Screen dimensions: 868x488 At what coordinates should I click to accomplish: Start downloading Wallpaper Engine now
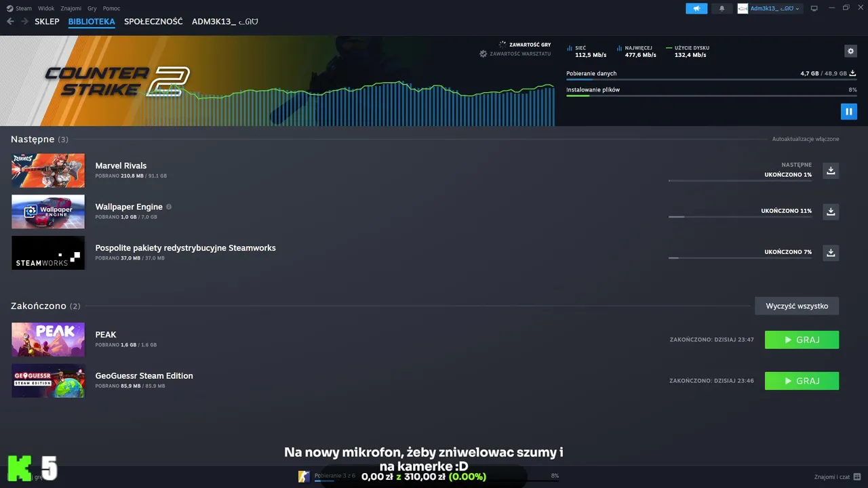pyautogui.click(x=831, y=211)
